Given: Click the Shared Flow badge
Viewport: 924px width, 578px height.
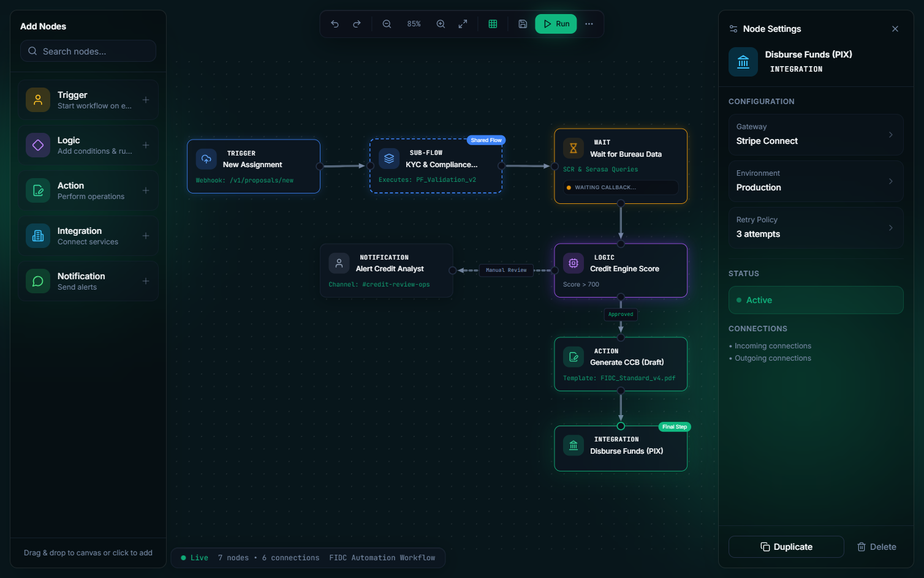Looking at the screenshot, I should click(486, 140).
